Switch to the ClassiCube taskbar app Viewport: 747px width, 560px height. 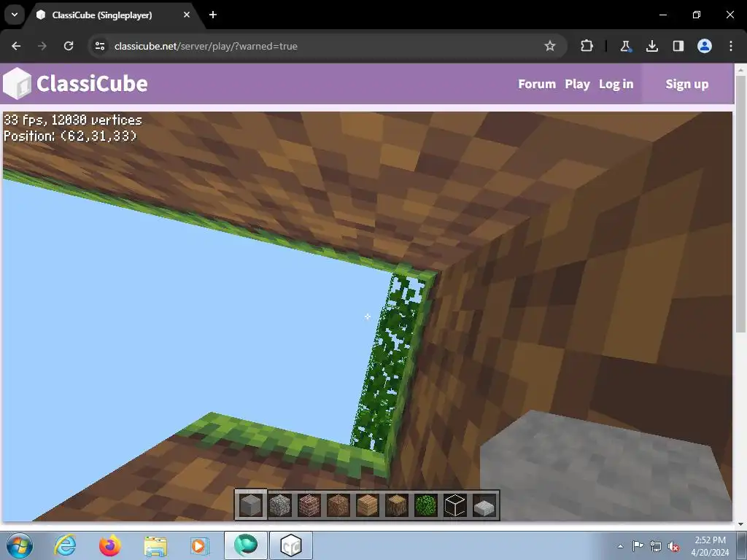291,545
